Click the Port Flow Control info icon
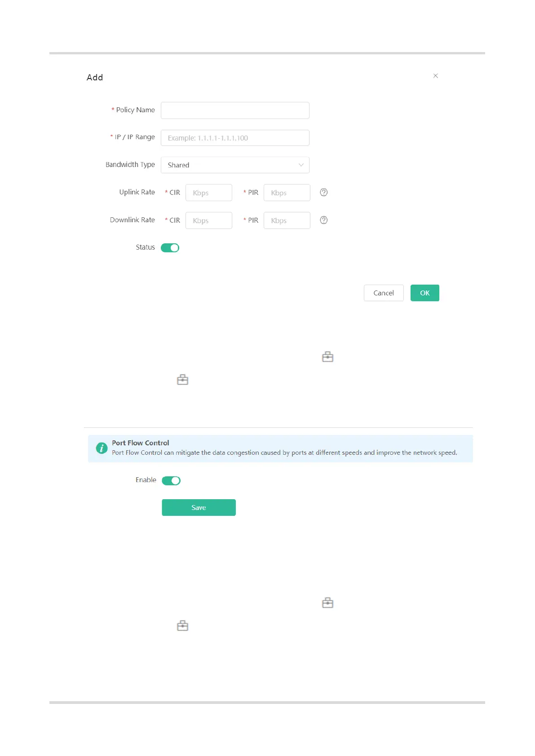Viewport: 535px width, 756px height. coord(102,448)
